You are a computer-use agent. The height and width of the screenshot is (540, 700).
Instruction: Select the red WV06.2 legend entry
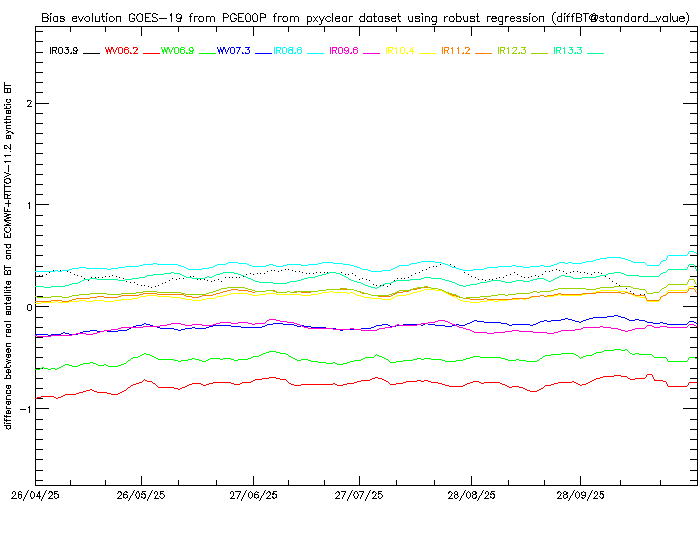(x=119, y=50)
